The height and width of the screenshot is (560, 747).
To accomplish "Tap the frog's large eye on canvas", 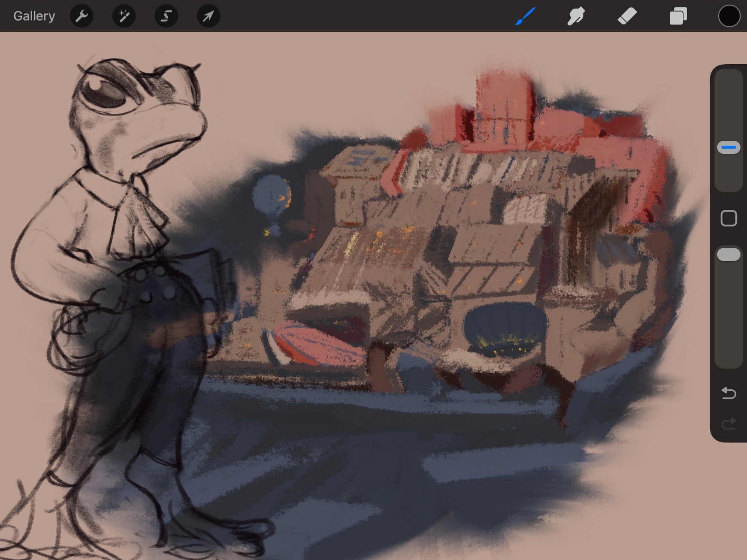I will coord(105,93).
